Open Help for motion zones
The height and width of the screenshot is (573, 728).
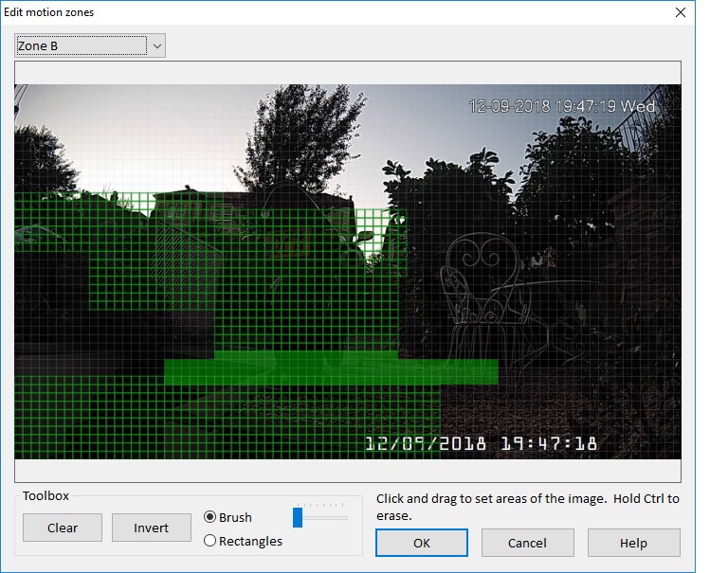point(634,543)
